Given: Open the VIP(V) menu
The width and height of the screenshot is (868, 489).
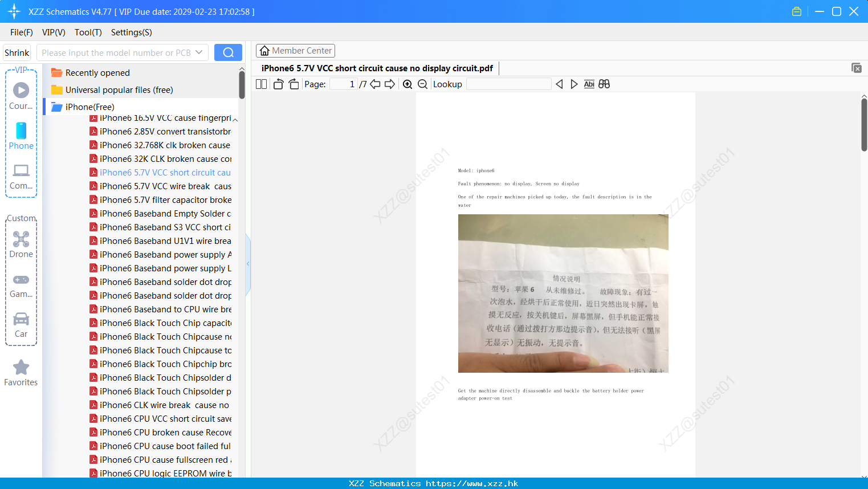Looking at the screenshot, I should [54, 32].
